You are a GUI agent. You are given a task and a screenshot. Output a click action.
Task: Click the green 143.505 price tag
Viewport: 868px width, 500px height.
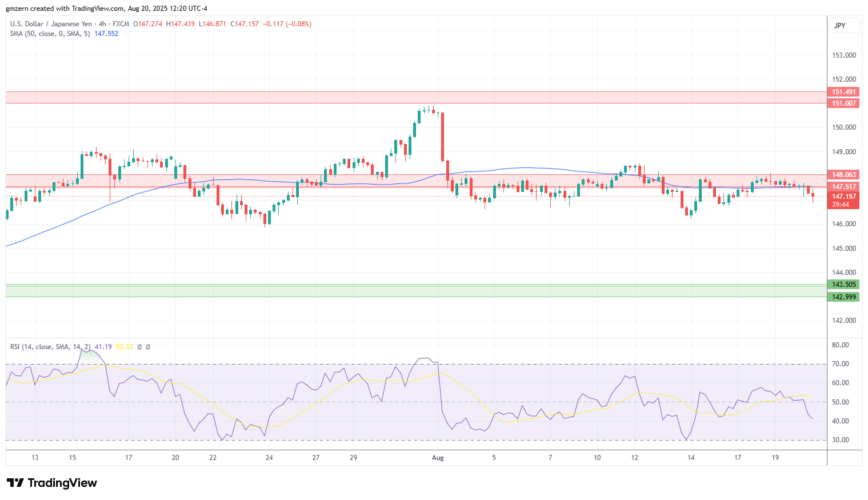pos(843,285)
